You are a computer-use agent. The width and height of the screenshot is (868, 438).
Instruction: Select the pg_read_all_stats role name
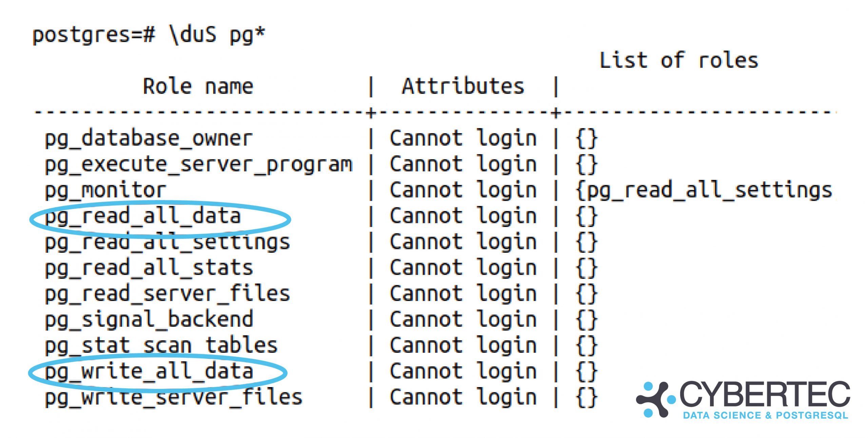149,268
